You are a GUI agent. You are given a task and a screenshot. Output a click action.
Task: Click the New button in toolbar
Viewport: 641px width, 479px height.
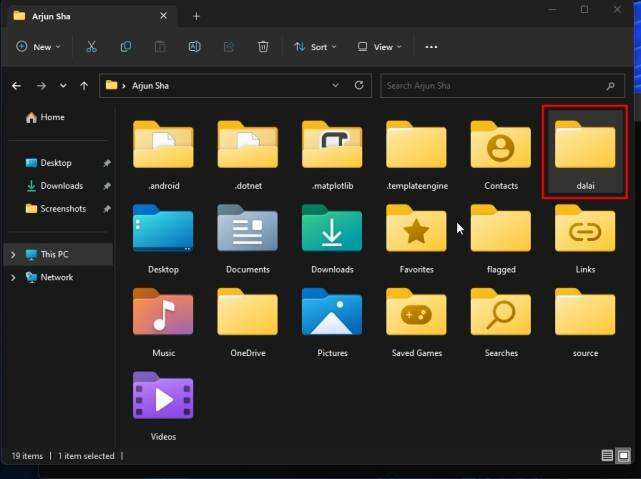pos(39,47)
